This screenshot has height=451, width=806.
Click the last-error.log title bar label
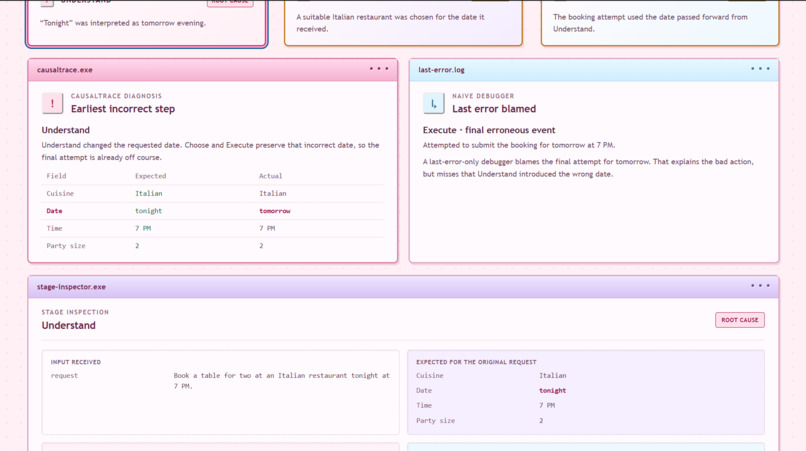(x=441, y=70)
